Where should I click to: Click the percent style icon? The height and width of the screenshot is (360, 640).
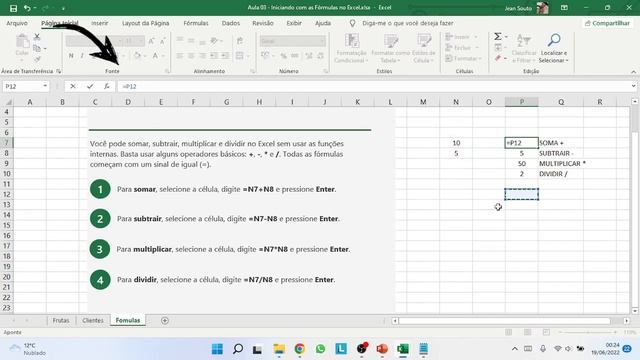click(283, 56)
